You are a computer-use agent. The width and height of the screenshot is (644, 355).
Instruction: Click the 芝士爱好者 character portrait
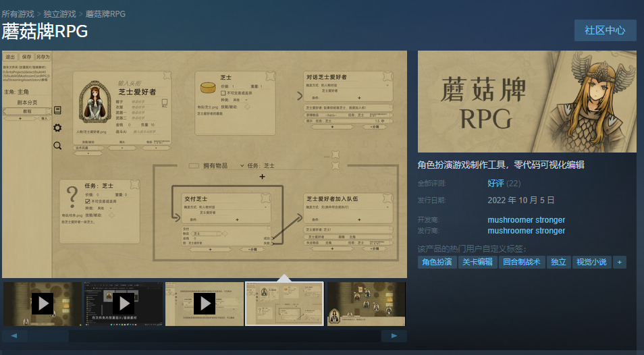point(95,102)
